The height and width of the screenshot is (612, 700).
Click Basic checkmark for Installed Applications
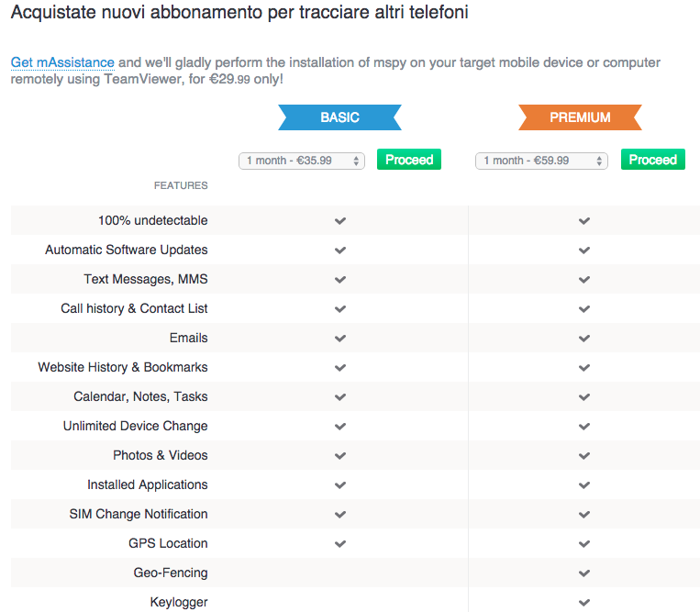(340, 485)
